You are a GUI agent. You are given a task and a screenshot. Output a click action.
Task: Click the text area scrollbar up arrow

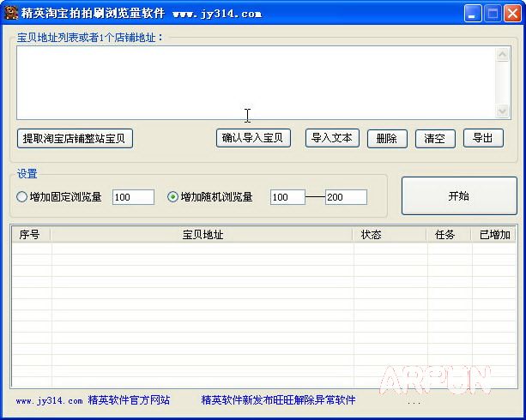click(x=502, y=55)
